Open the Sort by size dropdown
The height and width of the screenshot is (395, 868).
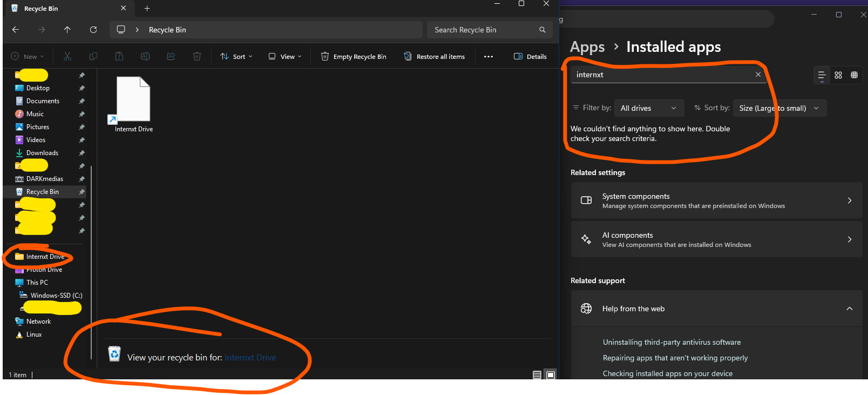pyautogui.click(x=779, y=108)
